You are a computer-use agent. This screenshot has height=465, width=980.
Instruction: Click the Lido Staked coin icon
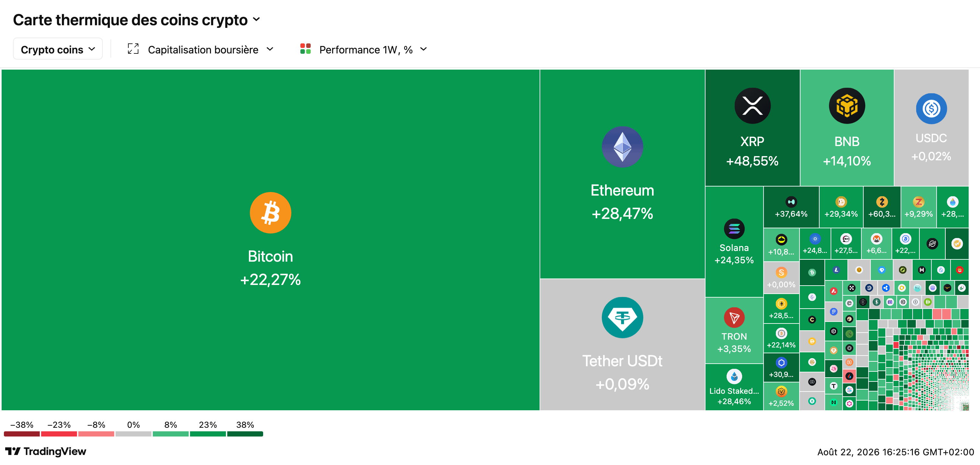click(734, 377)
